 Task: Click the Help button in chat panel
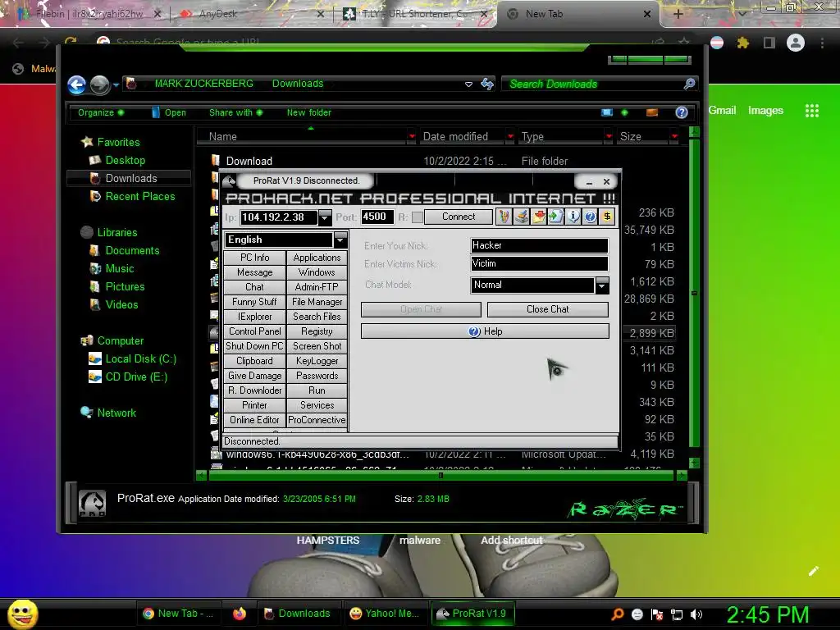(485, 331)
